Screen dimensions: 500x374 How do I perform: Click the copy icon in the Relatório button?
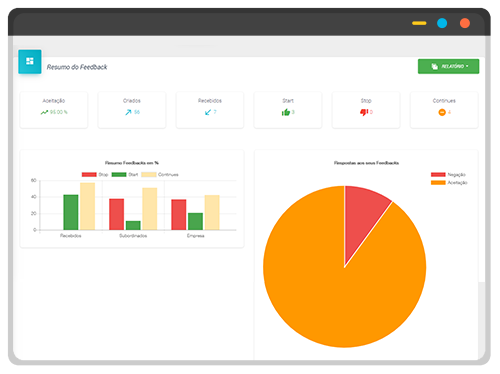pyautogui.click(x=434, y=66)
